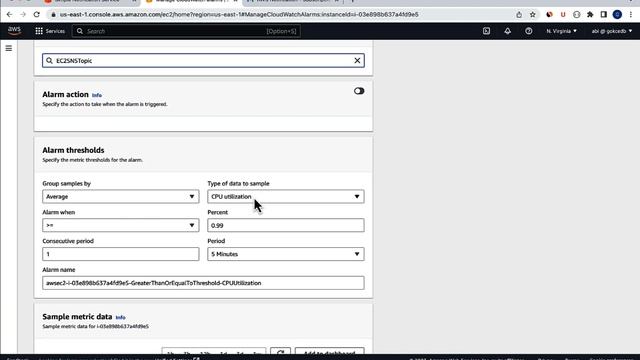Viewport: 640px width, 360px height.
Task: Open the help question mark menu
Action: pyautogui.click(x=529, y=31)
